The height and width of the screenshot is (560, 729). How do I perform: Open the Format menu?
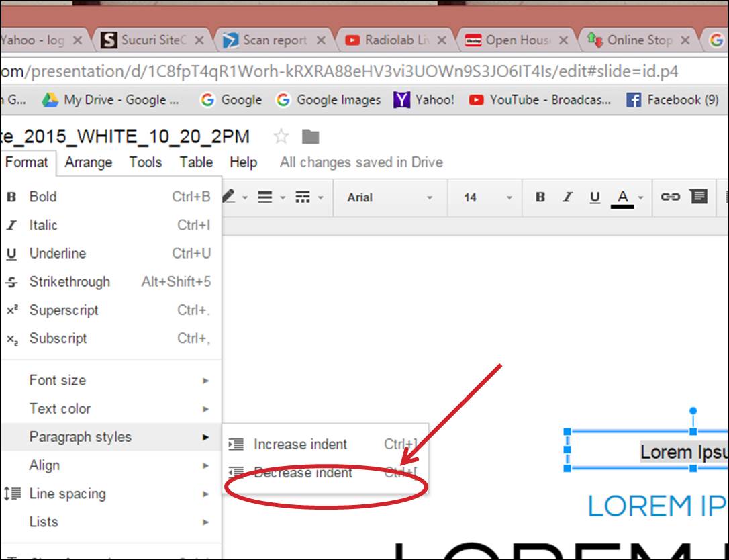point(26,162)
